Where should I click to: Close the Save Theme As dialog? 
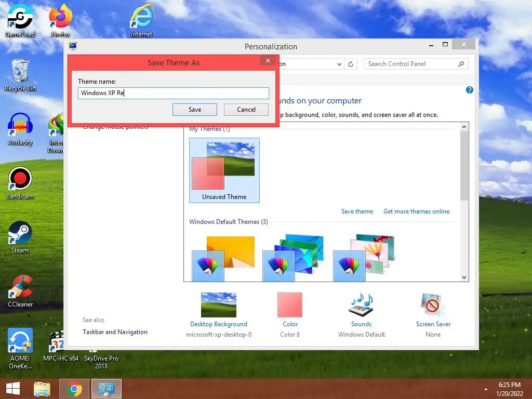268,60
